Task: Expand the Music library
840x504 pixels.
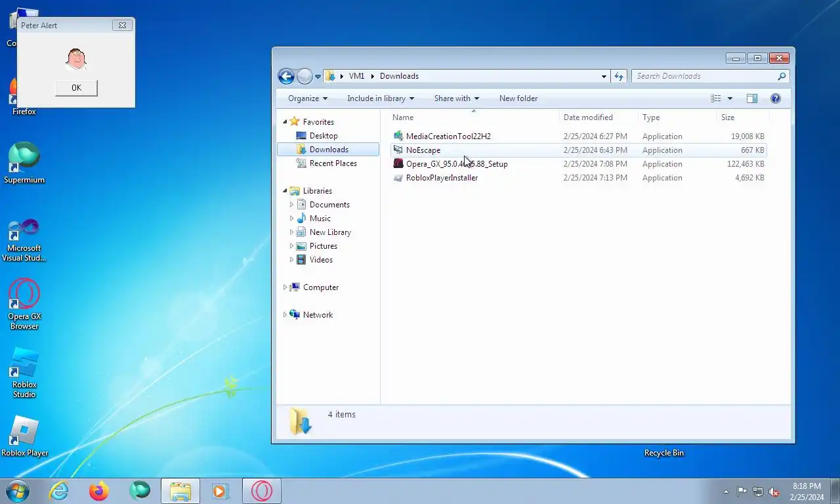Action: click(292, 219)
